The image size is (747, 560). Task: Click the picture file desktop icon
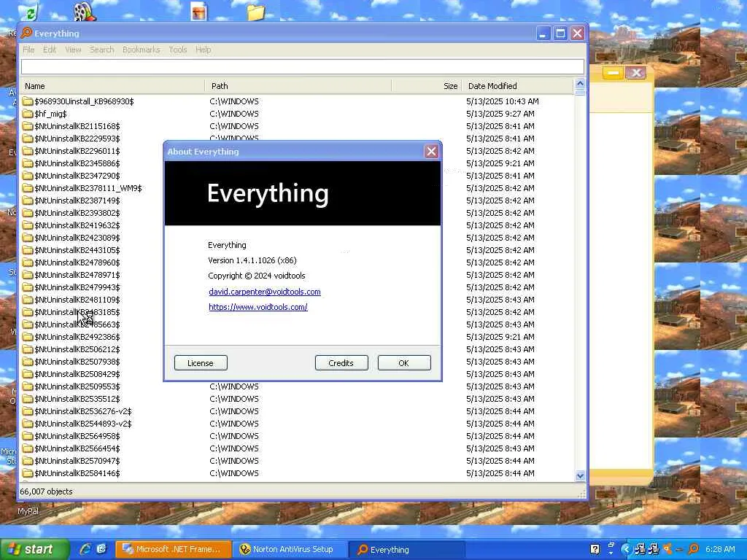coord(198,12)
